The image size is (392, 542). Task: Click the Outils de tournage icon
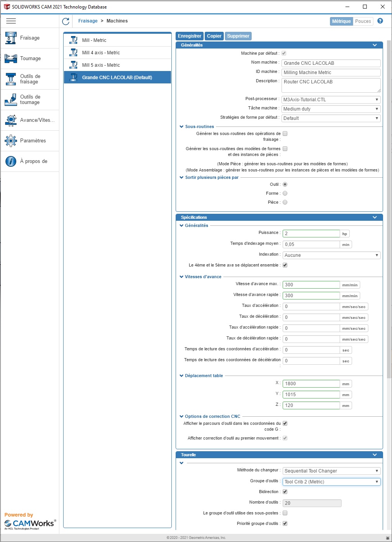10,100
